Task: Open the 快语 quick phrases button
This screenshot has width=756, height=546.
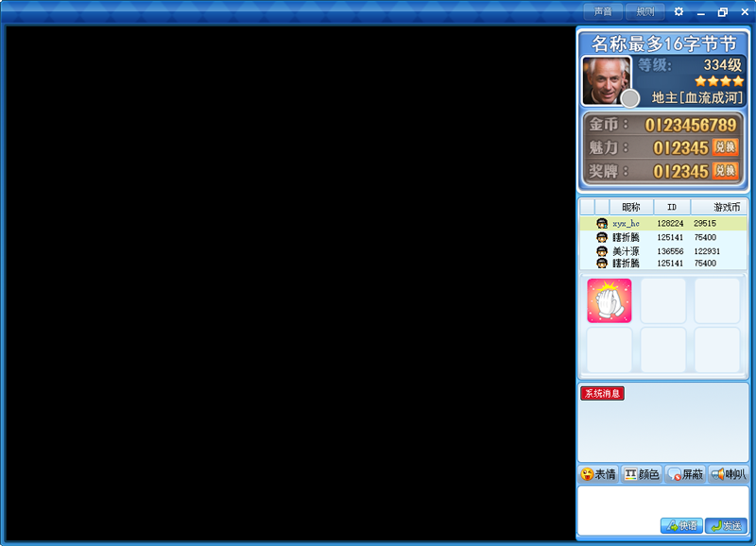Action: (681, 526)
